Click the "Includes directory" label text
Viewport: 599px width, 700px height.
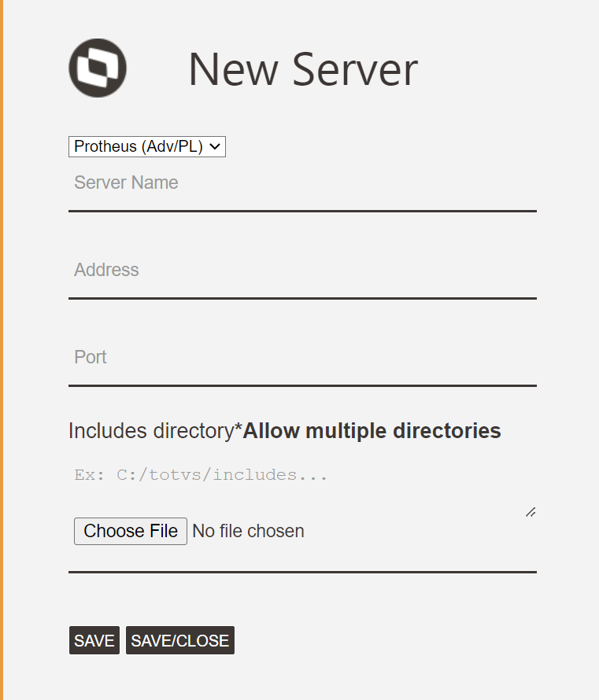(x=150, y=431)
